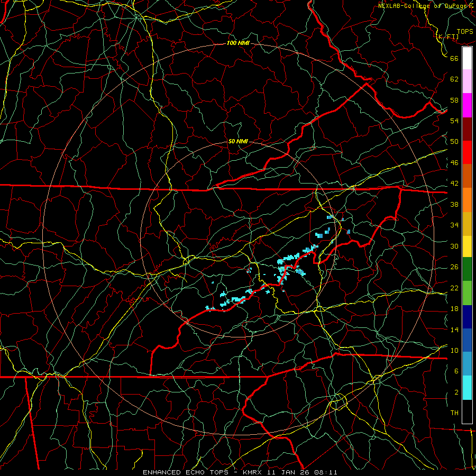
Task: Click the "KMRX" radar site identifier
Action: coord(253,472)
